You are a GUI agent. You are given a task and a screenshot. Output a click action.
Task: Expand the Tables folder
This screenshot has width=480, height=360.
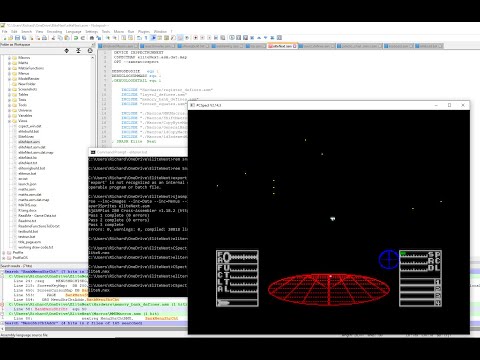[9, 95]
